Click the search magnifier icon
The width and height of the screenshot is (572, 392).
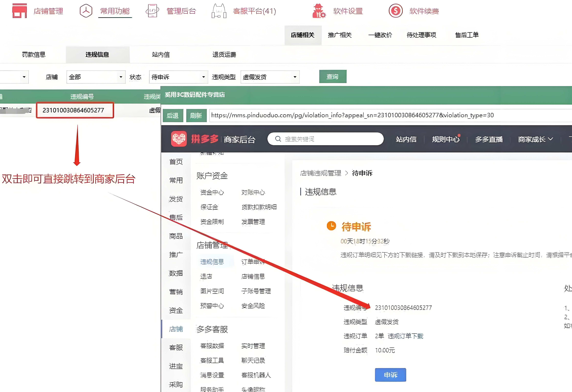point(278,139)
